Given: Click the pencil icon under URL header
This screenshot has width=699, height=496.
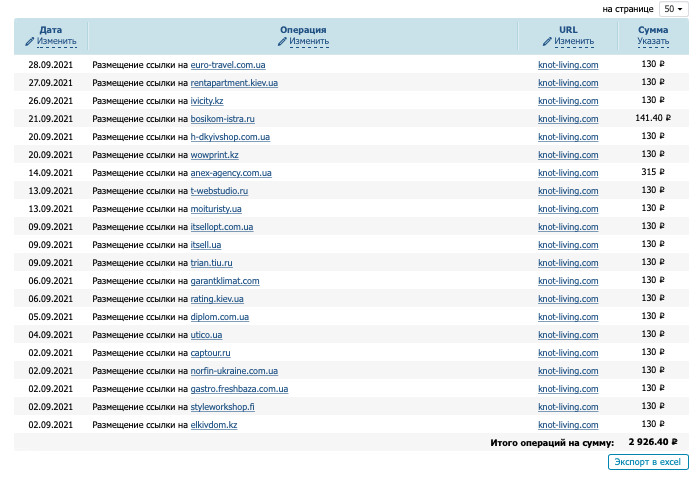Looking at the screenshot, I should [x=547, y=41].
